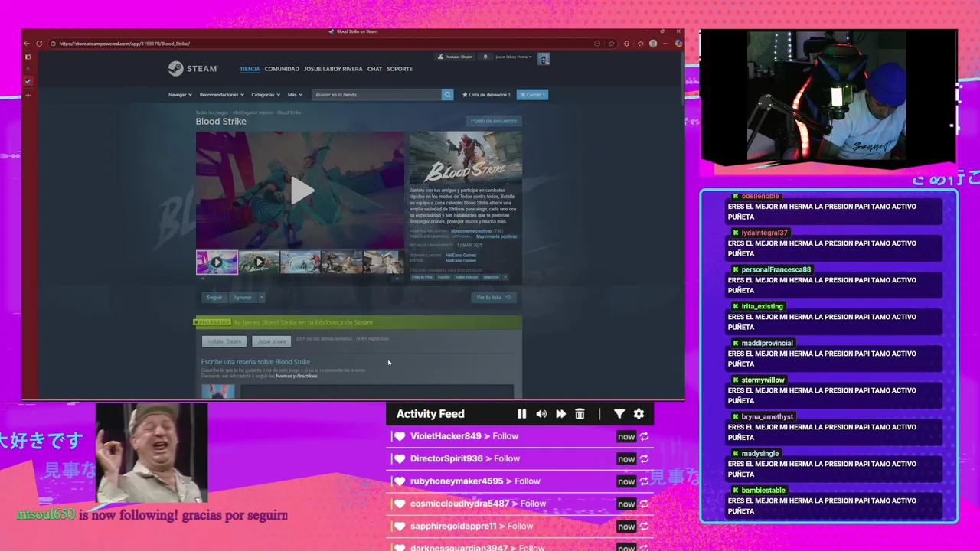Expand the Navegar dropdown
The width and height of the screenshot is (980, 551).
point(180,95)
